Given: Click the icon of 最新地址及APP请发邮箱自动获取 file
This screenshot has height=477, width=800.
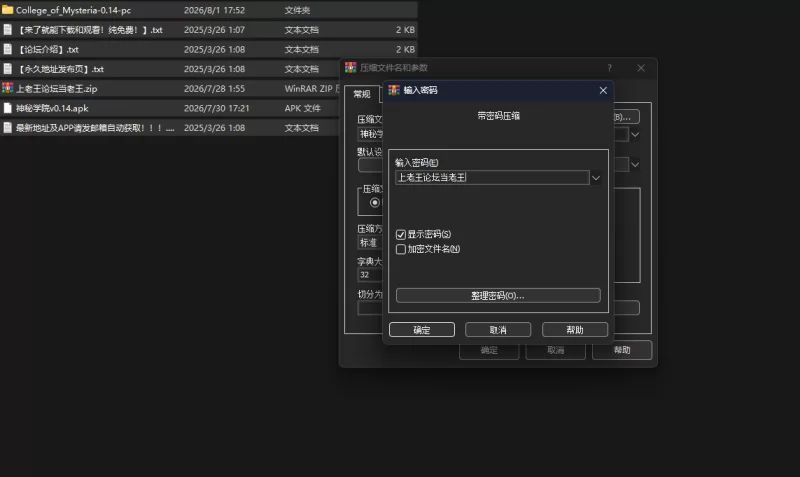Looking at the screenshot, I should pos(8,128).
